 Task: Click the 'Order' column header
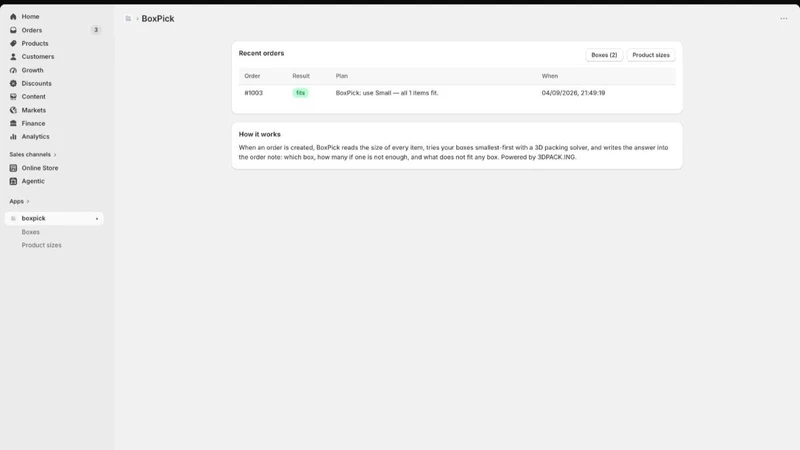pos(252,76)
